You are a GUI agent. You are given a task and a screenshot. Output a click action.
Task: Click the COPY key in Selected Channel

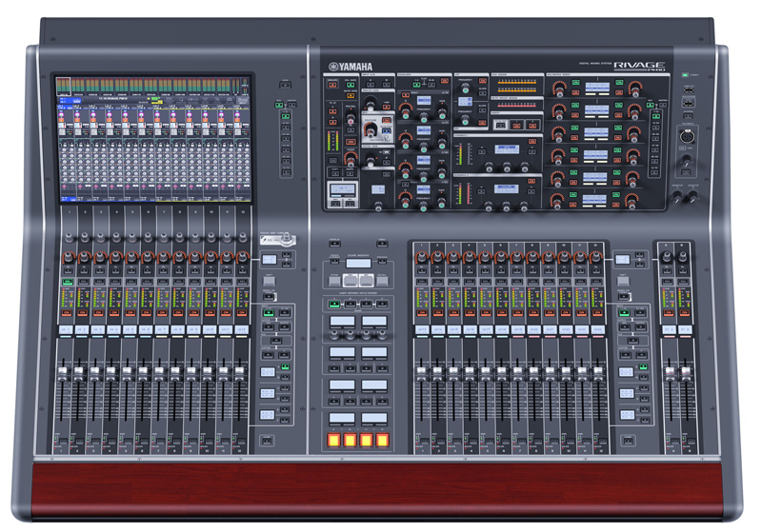[x=334, y=173]
